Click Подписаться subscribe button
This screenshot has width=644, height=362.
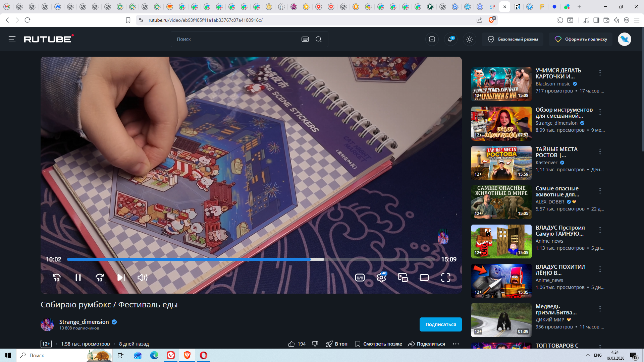click(x=440, y=324)
